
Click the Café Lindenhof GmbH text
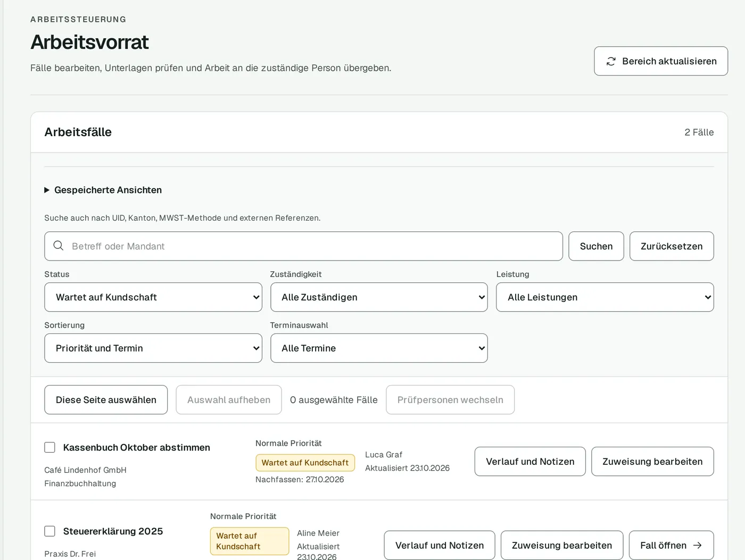[x=85, y=470]
